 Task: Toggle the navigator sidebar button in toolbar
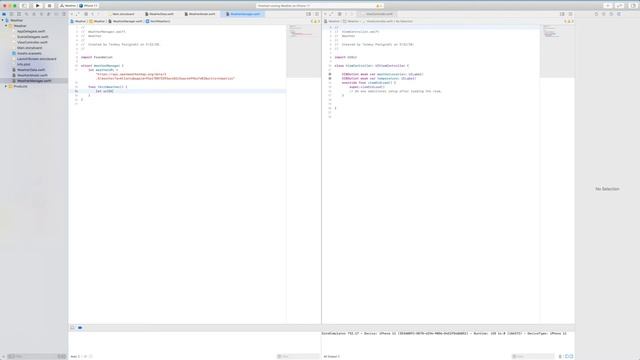pyautogui.click(x=24, y=6)
